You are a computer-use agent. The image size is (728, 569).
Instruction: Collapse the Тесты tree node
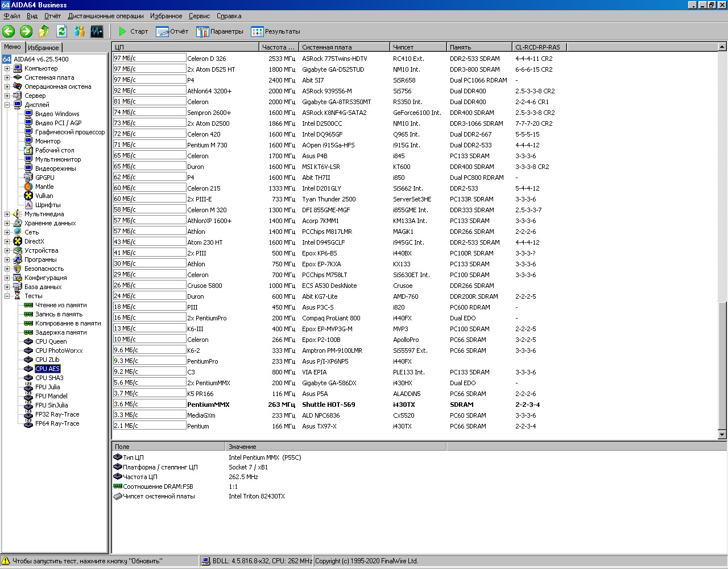pos(7,296)
